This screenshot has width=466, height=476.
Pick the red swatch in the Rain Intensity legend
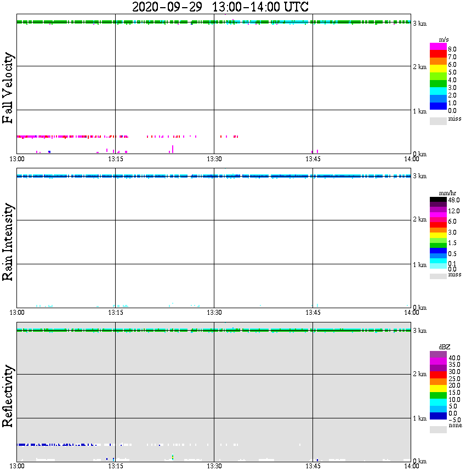[438, 225]
